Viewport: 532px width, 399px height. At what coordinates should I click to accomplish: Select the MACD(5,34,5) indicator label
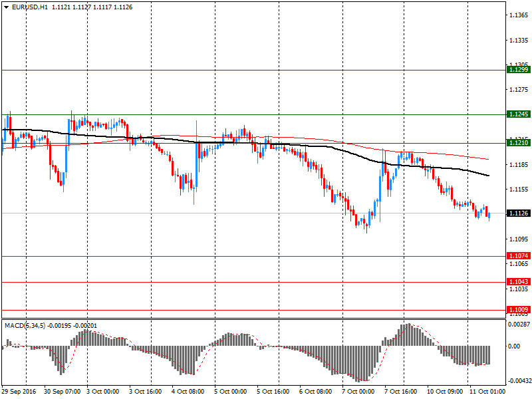(25, 326)
